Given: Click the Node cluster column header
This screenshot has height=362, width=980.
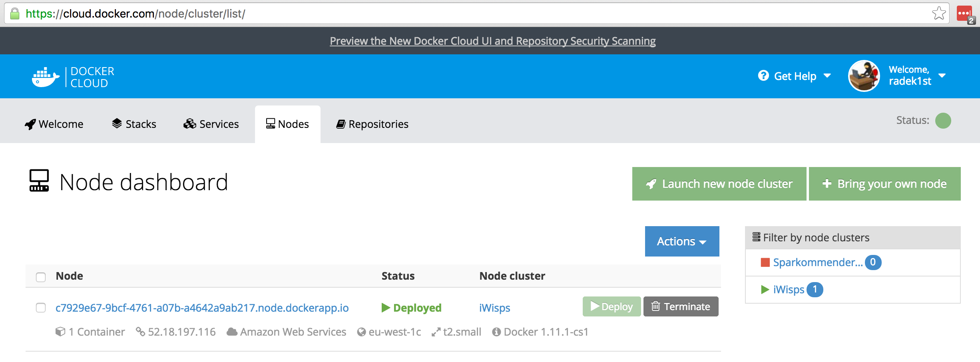Looking at the screenshot, I should tap(512, 276).
